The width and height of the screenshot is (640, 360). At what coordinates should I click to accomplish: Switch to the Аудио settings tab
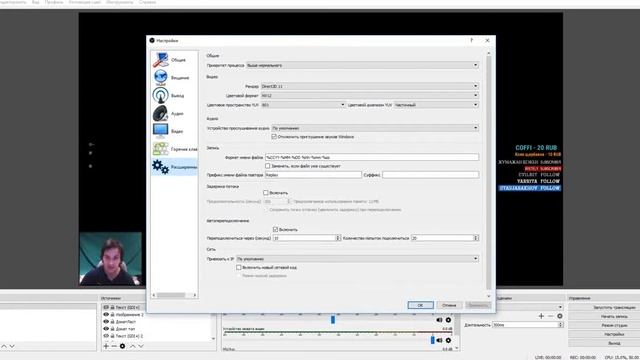coord(174,113)
